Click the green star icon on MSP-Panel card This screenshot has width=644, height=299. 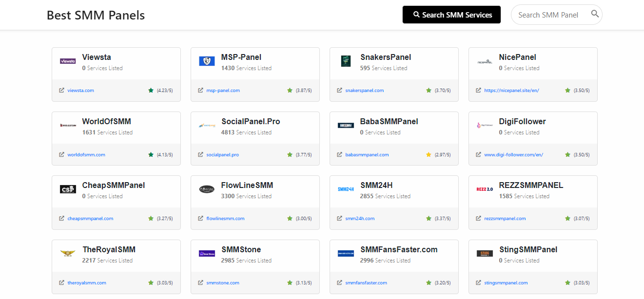(290, 90)
